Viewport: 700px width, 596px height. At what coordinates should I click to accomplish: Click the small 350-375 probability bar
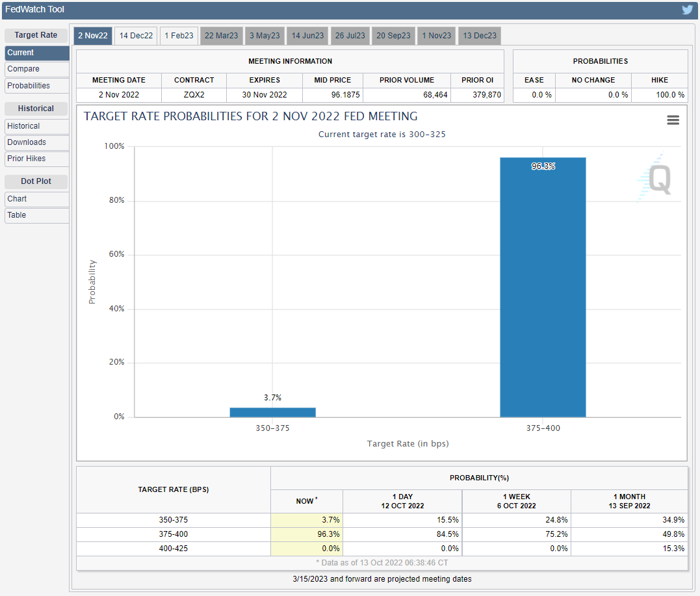[x=272, y=412]
